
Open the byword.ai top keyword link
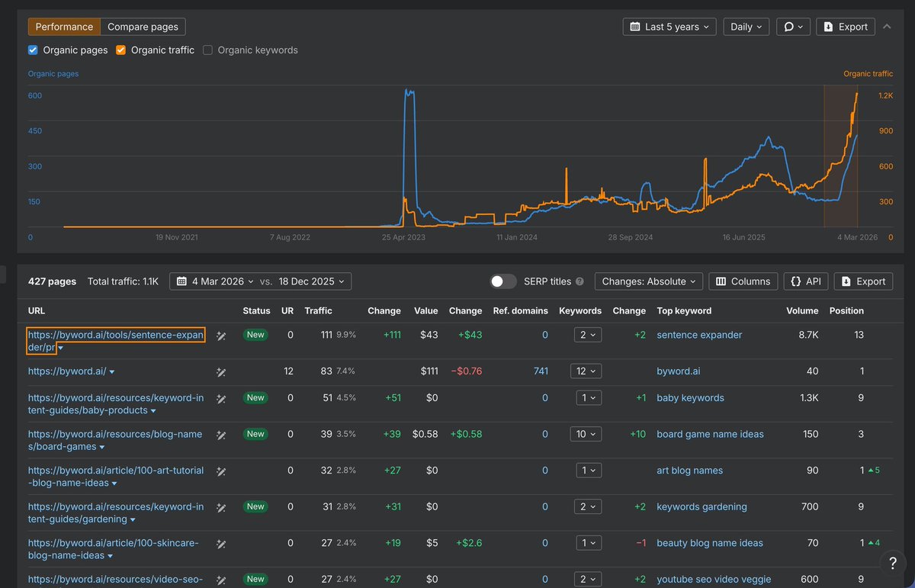679,371
